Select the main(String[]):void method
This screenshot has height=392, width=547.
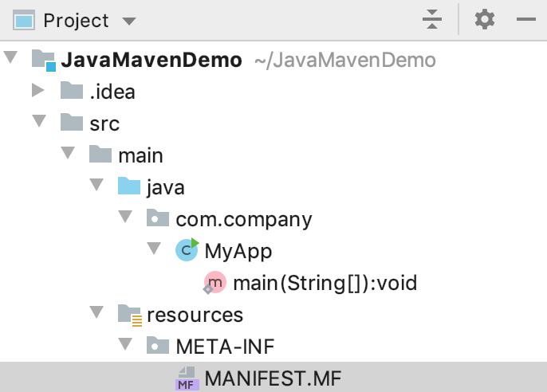click(x=325, y=283)
